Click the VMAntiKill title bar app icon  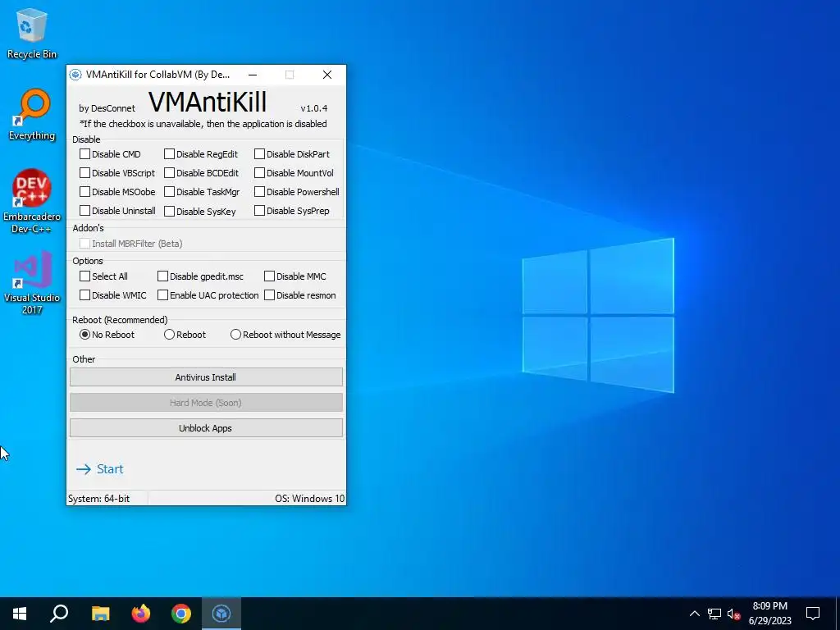pyautogui.click(x=75, y=75)
